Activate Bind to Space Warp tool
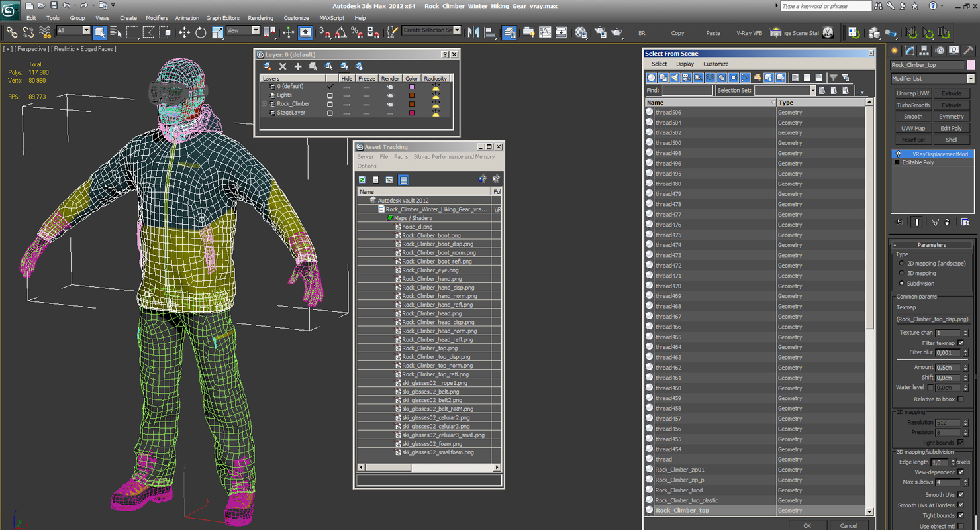980x530 pixels. coord(45,32)
